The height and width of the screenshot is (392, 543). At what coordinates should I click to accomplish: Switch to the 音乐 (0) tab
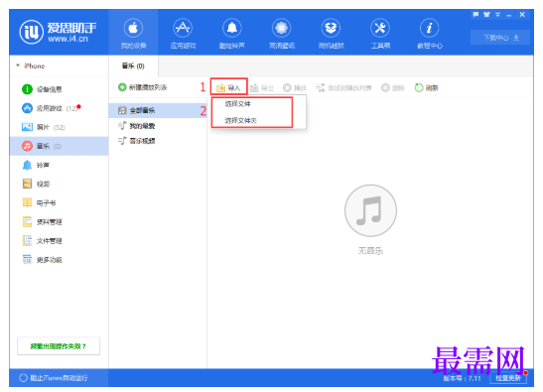[x=133, y=65]
